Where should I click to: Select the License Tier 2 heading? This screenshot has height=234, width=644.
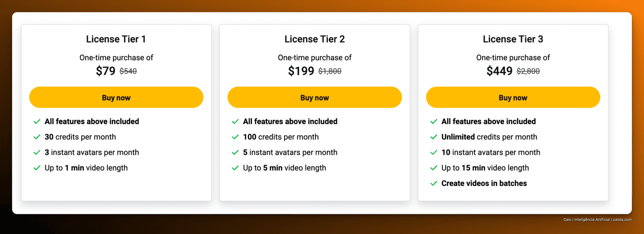(x=314, y=39)
